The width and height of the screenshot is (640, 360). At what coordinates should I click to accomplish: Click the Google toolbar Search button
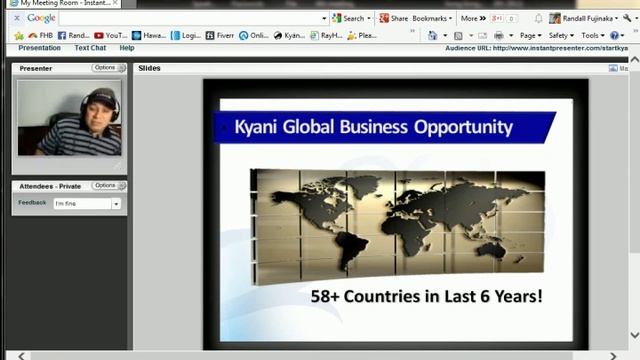348,18
